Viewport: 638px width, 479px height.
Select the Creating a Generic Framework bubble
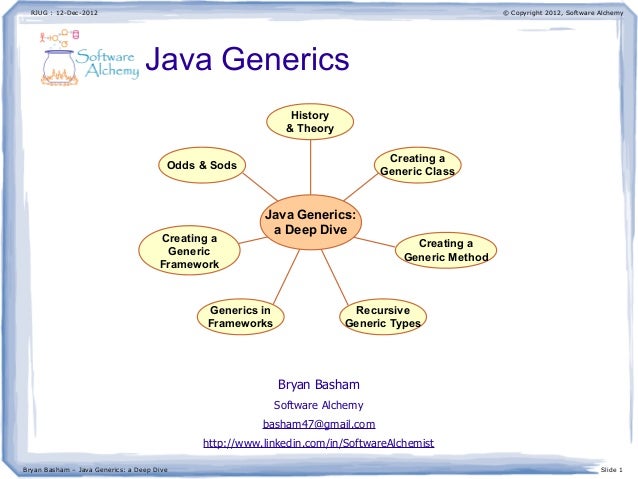pos(189,251)
